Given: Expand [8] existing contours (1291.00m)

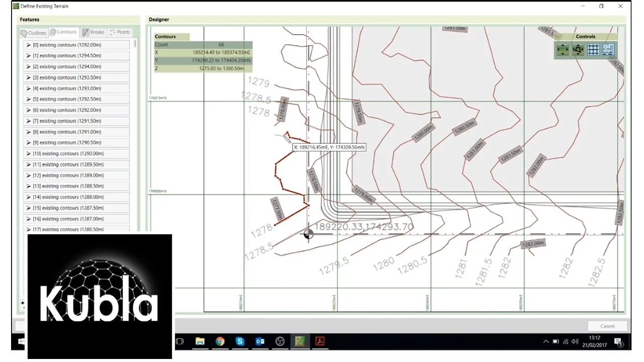Looking at the screenshot, I should [x=28, y=132].
